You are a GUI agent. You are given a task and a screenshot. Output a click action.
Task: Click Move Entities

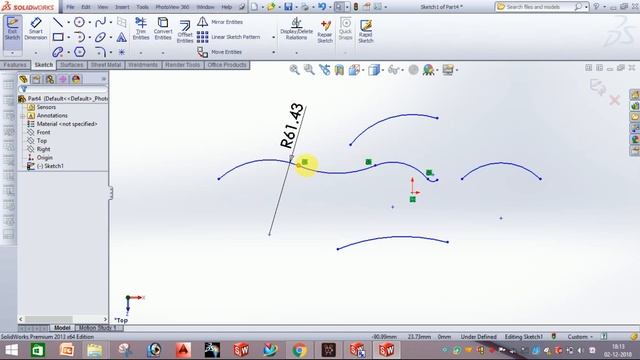[220, 52]
